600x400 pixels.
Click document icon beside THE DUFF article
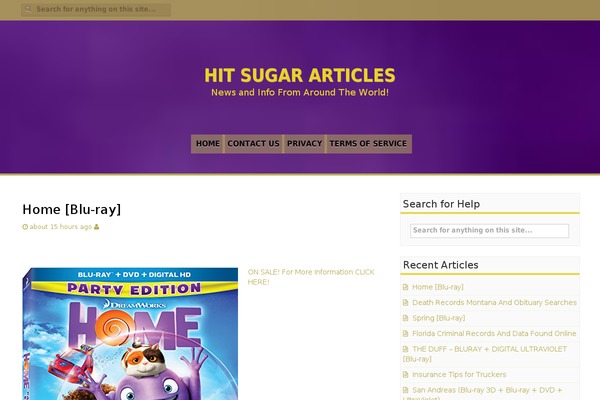(x=406, y=349)
